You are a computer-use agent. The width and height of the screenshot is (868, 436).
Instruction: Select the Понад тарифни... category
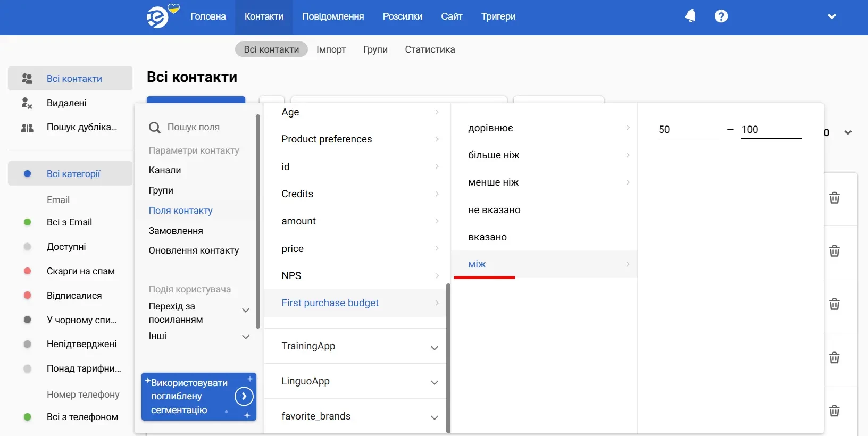[x=84, y=368]
